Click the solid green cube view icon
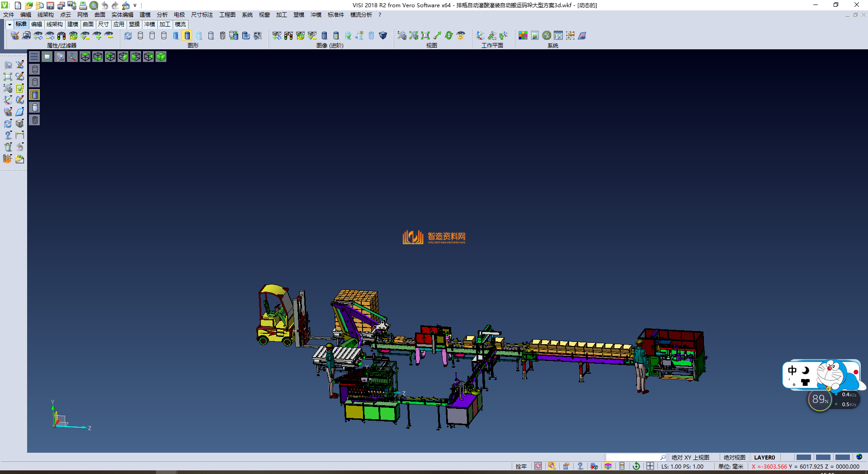The image size is (868, 474). 161,57
